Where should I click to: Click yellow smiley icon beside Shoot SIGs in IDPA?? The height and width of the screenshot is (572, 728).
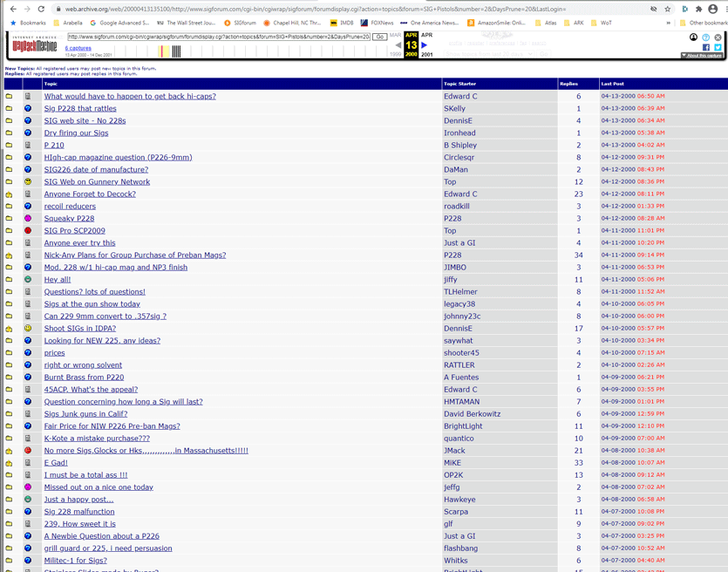coord(28,328)
